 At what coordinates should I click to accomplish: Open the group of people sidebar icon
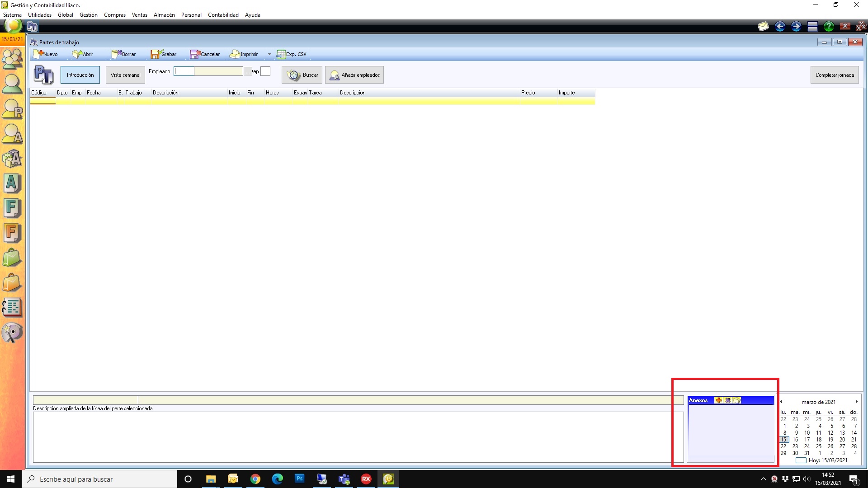tap(12, 59)
